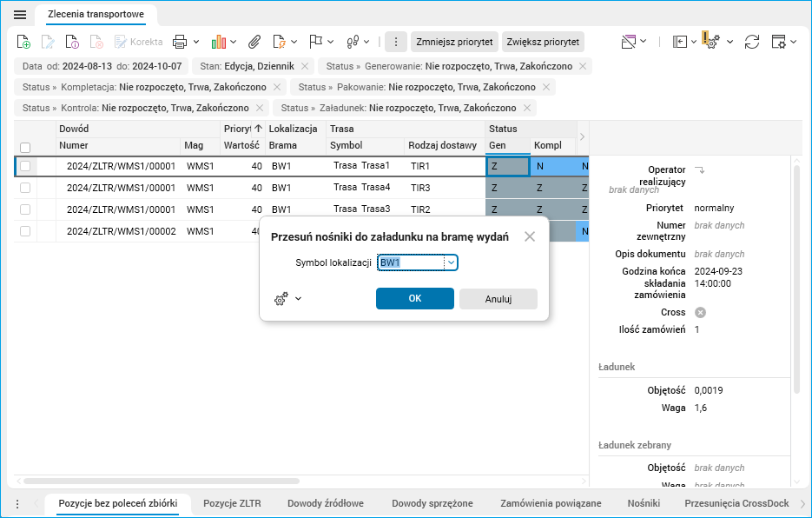Open the colored bar chart reports icon
The image size is (812, 518).
pos(219,42)
